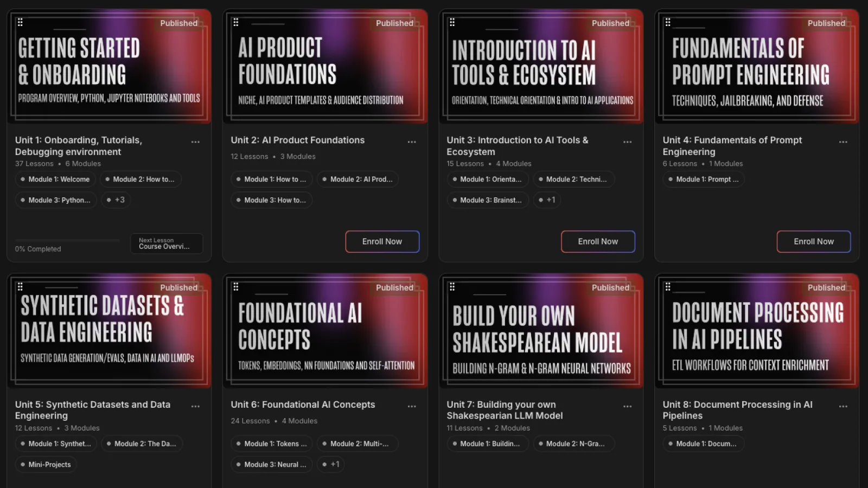Screen dimensions: 868x488
Task: Open the ellipsis menu for Unit 4
Action: [x=843, y=142]
